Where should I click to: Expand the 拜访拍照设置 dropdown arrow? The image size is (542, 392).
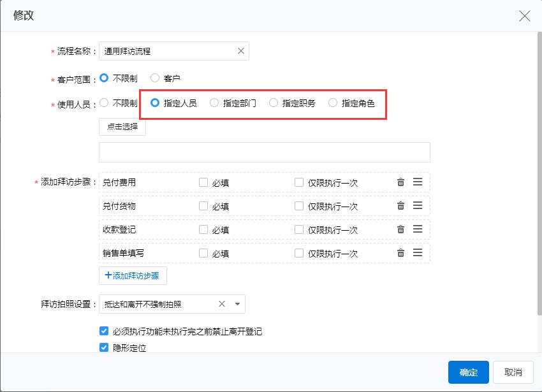[237, 304]
